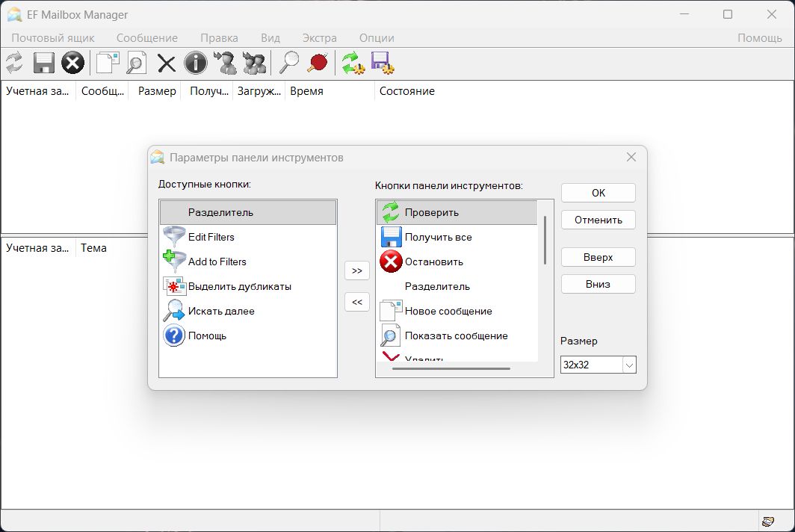Image resolution: width=795 pixels, height=532 pixels.
Task: Close the Параметры панели инструментов dialog
Action: click(631, 157)
